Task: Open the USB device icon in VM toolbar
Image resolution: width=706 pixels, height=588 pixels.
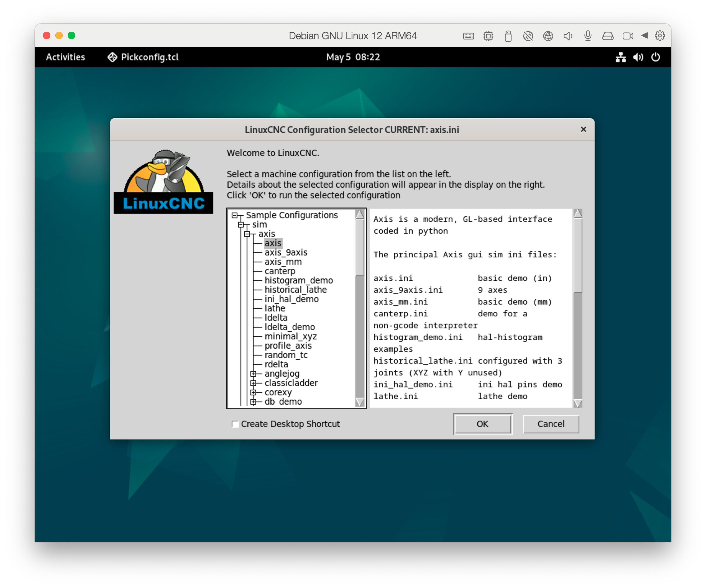Action: tap(508, 36)
